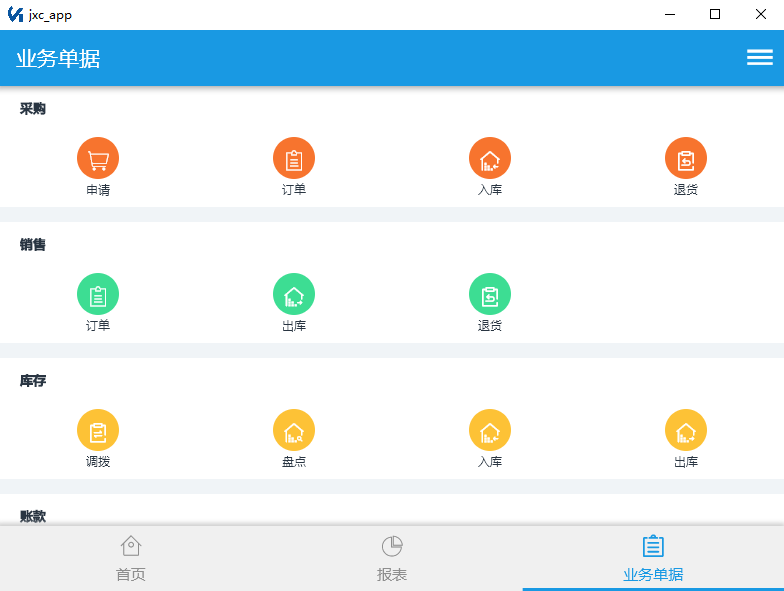This screenshot has height=591, width=784.
Task: Open the 采购 申请 shopping cart icon
Action: (x=98, y=158)
